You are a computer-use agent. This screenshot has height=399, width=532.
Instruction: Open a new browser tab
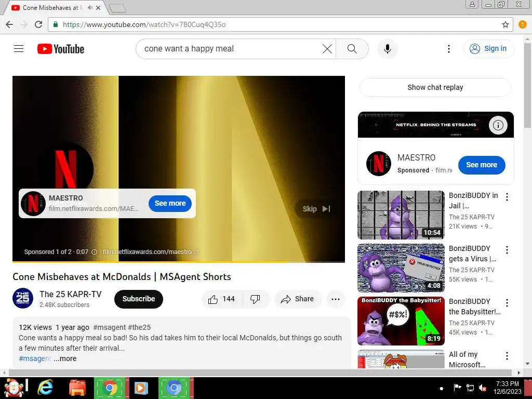point(118,8)
